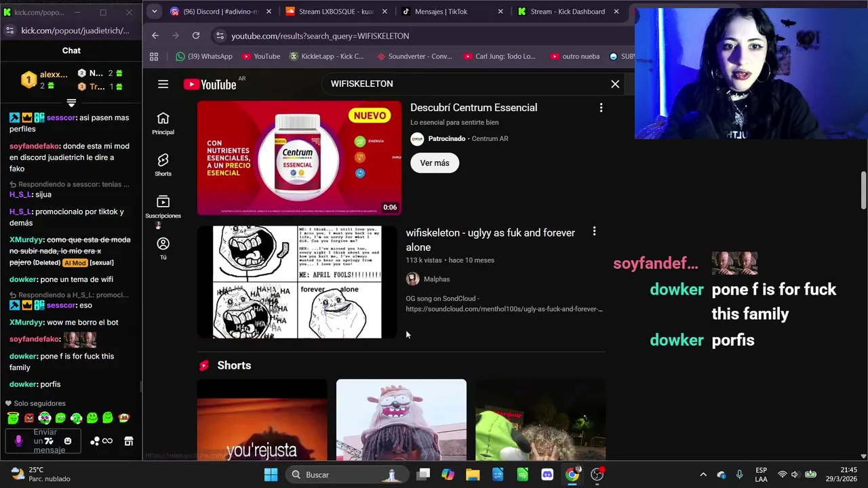Click the Ver más button on Centrum ad

[435, 163]
